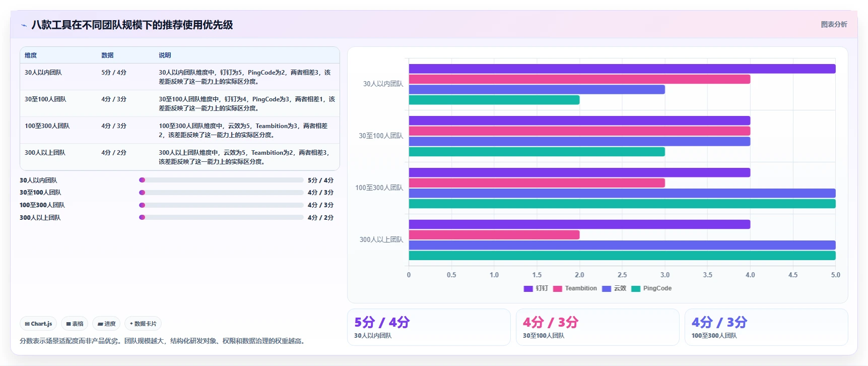Click the pink Teambition bar in 300人以上团队 group
The width and height of the screenshot is (868, 366).
click(x=494, y=235)
